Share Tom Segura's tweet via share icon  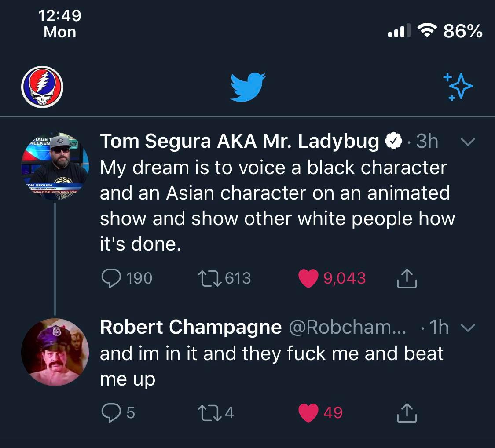click(x=406, y=278)
